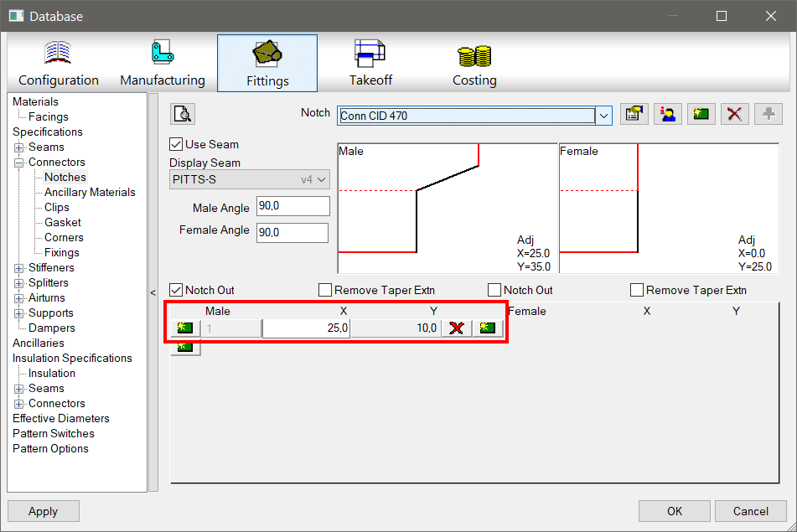Open the Notch dropdown list
Screen dimensions: 797x532
pos(604,116)
